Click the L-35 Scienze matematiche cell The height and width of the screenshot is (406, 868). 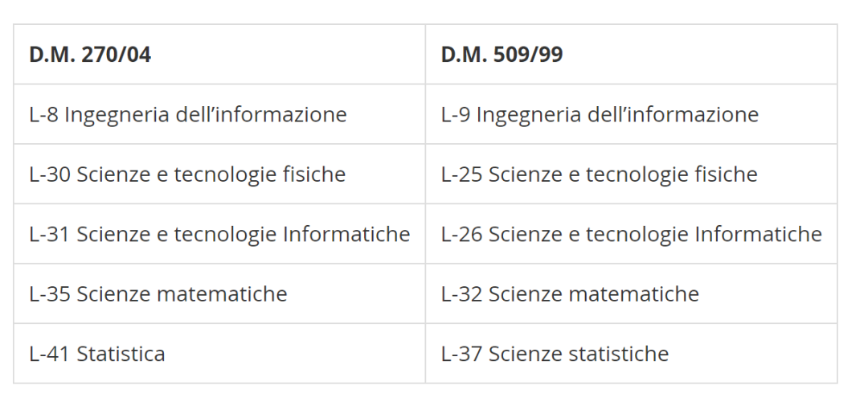(158, 293)
